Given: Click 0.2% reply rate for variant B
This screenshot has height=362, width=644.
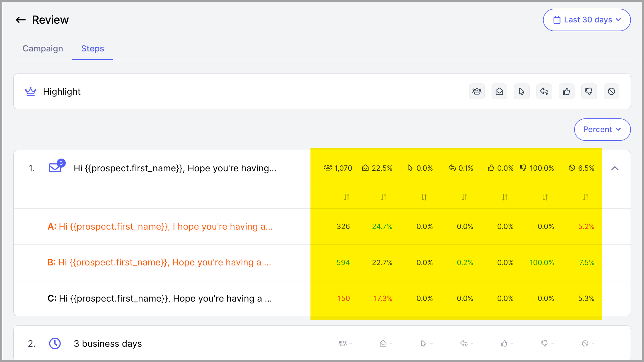Looking at the screenshot, I should [465, 263].
